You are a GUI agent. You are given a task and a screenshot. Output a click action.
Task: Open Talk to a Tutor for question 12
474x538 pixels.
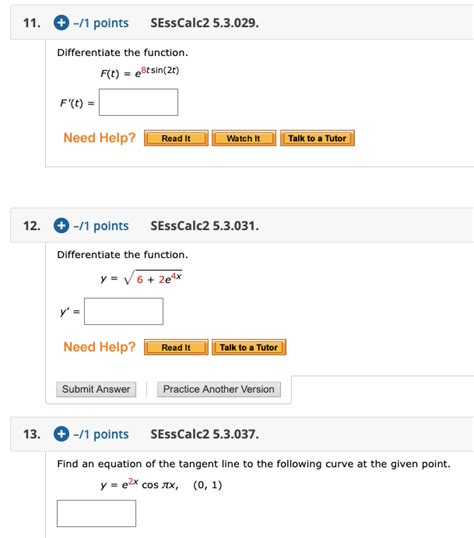coord(249,347)
